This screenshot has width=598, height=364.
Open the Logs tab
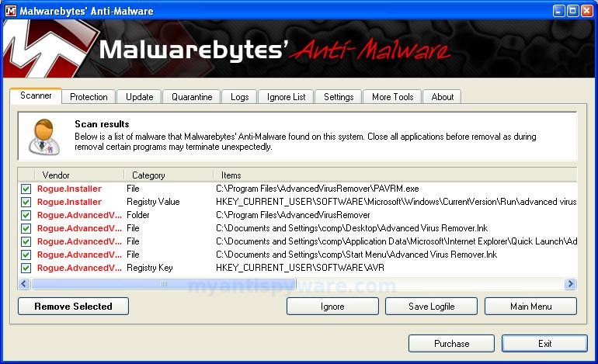[x=239, y=97]
